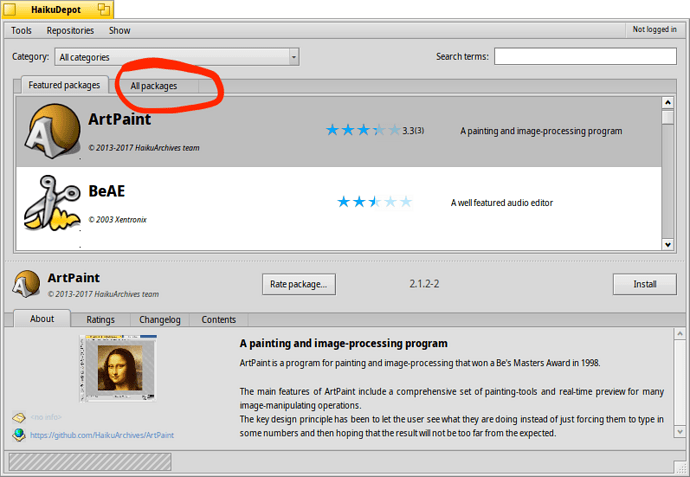This screenshot has height=477, width=690.
Task: Click the Not logged in menu
Action: [x=654, y=29]
